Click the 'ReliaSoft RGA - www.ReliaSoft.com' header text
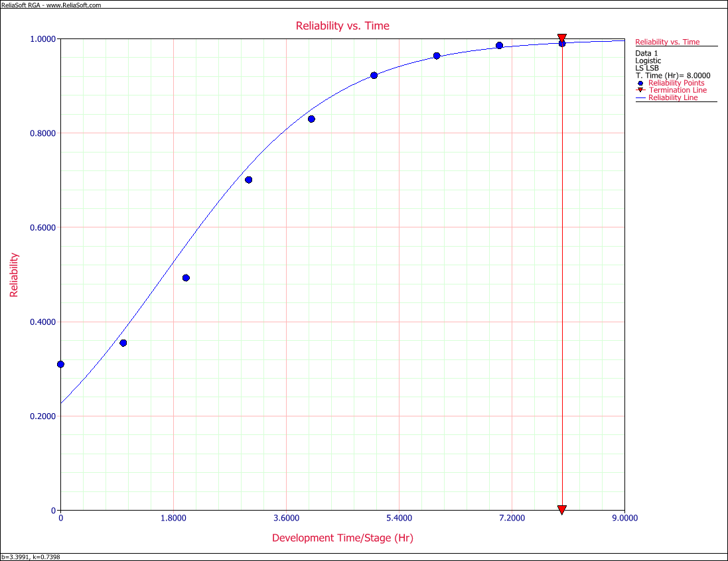The width and height of the screenshot is (728, 561). point(51,5)
